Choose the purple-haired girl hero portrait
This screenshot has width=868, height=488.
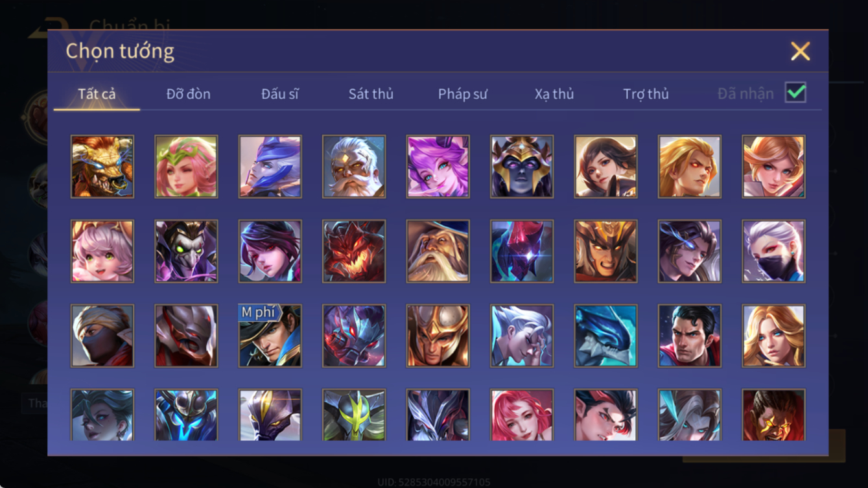[x=438, y=167]
